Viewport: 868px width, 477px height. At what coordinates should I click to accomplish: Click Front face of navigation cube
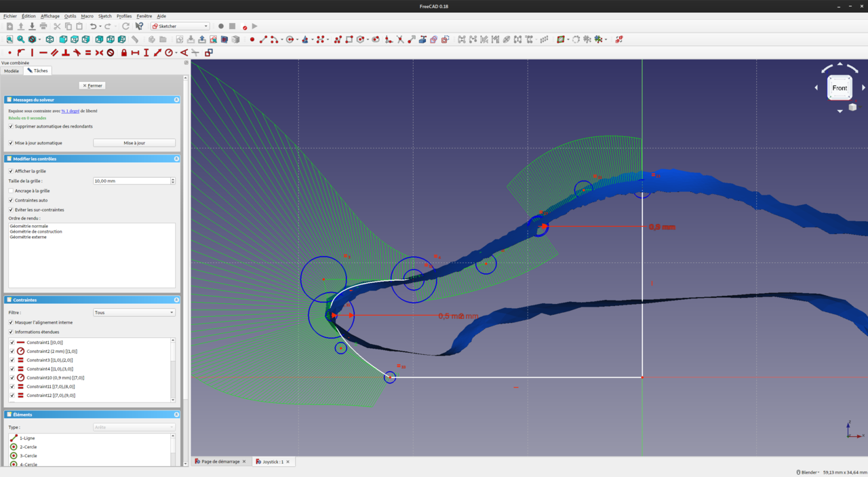click(x=840, y=88)
